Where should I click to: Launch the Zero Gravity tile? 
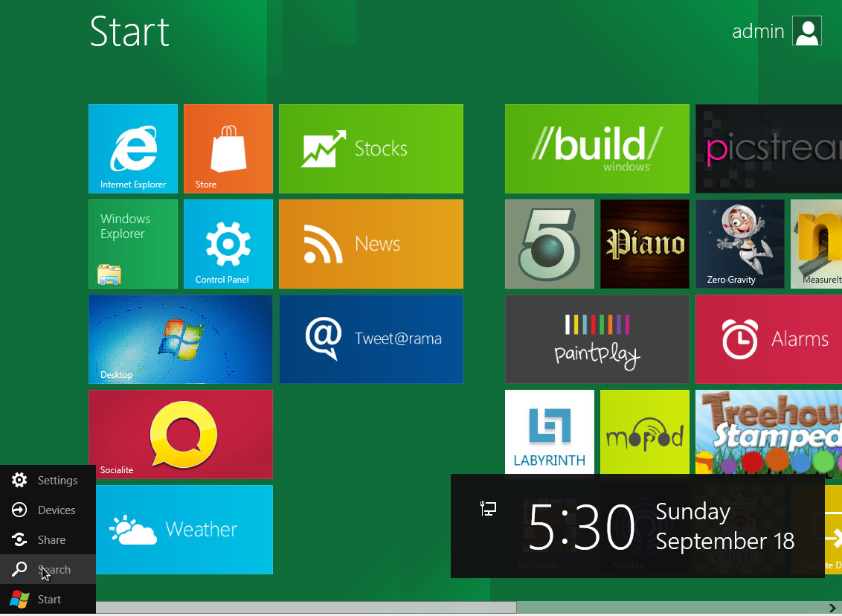(740, 244)
